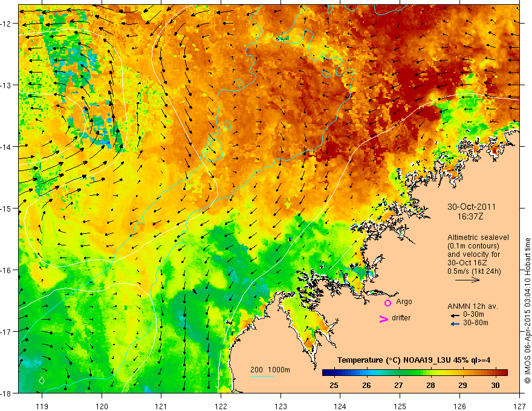Click the color bar value 25
The width and height of the screenshot is (532, 411).
[x=334, y=385]
